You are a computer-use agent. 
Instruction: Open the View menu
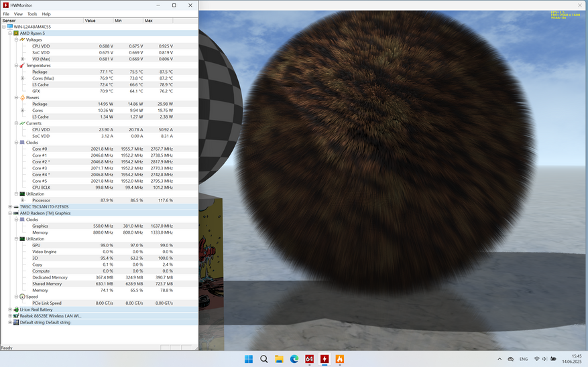coord(18,13)
